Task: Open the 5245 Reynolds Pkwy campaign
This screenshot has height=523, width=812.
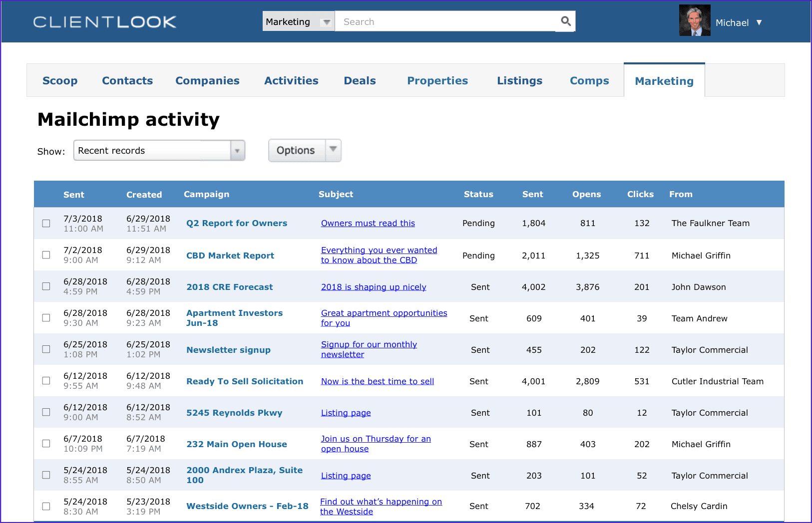Action: pos(234,413)
